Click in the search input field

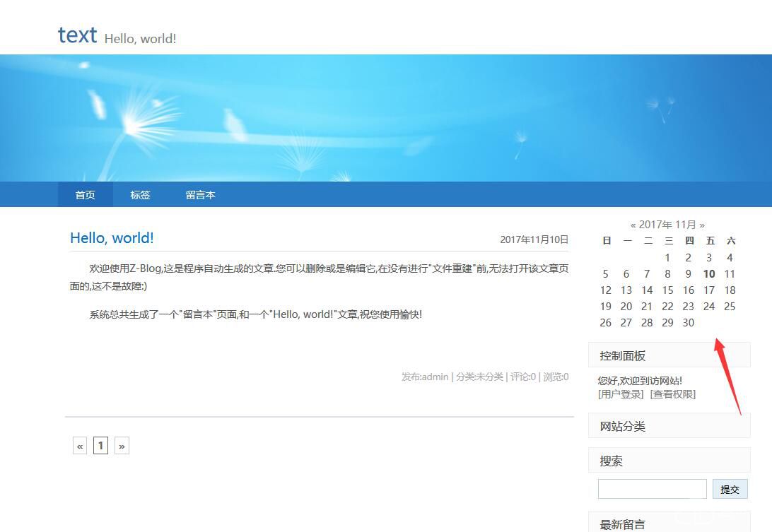click(x=652, y=489)
